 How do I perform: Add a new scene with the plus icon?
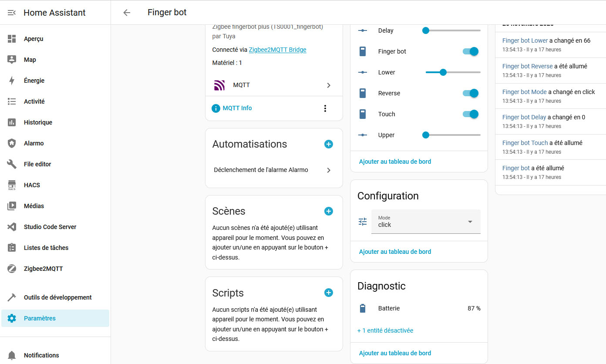(x=329, y=211)
